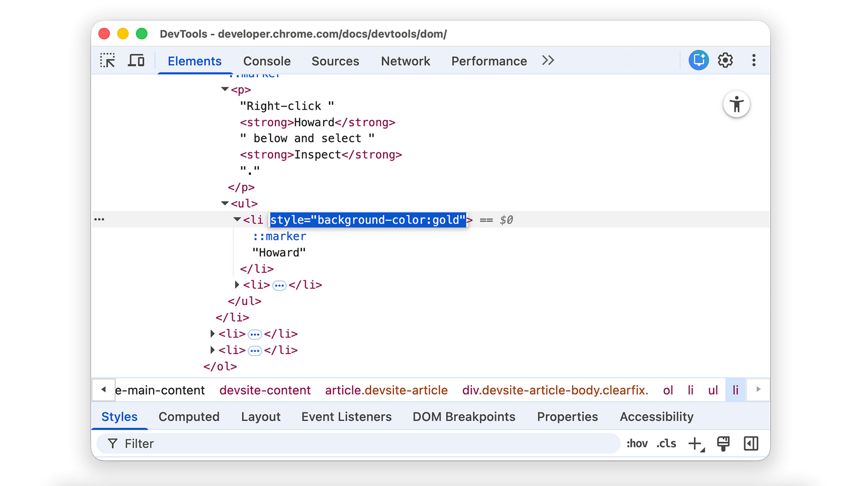The image size is (856, 486).
Task: Switch to the Elements tab
Action: coord(194,61)
